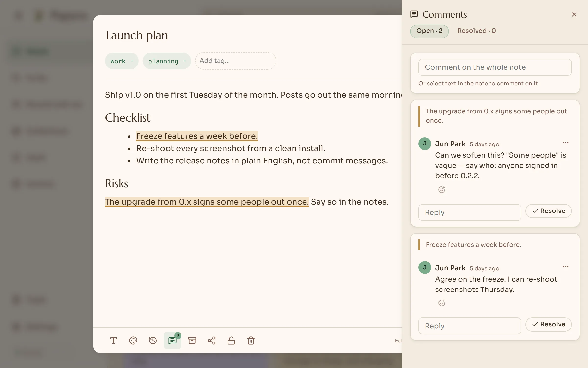Close the Comments panel
Screen dimensions: 588x368
[574, 14]
